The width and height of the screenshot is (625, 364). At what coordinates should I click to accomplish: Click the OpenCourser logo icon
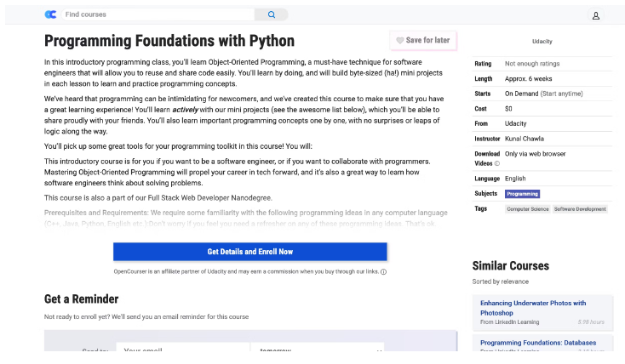point(50,14)
